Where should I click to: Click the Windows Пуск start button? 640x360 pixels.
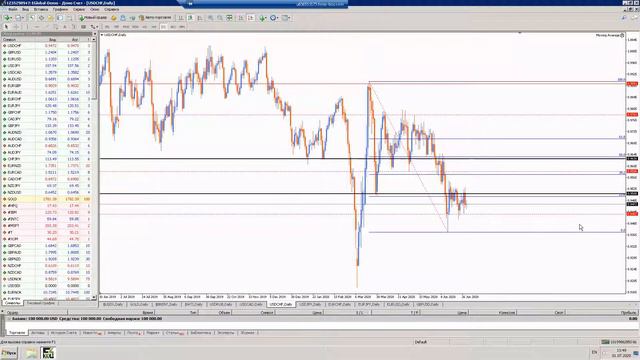click(x=9, y=353)
